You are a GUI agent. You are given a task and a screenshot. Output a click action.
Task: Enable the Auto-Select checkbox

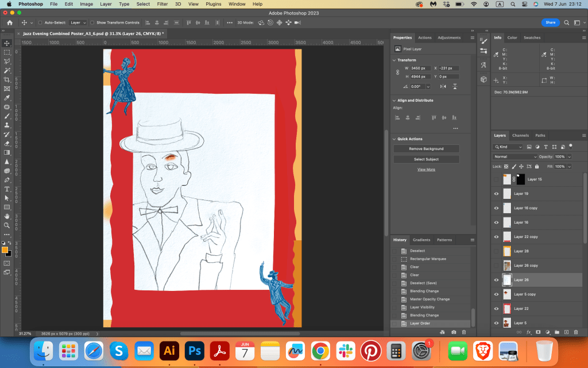point(40,22)
